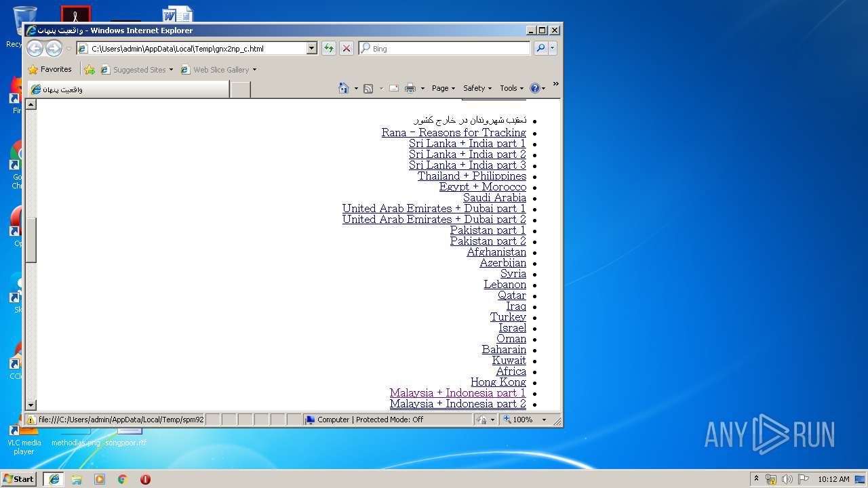868x488 pixels.
Task: Open the Turkey link
Action: 508,317
